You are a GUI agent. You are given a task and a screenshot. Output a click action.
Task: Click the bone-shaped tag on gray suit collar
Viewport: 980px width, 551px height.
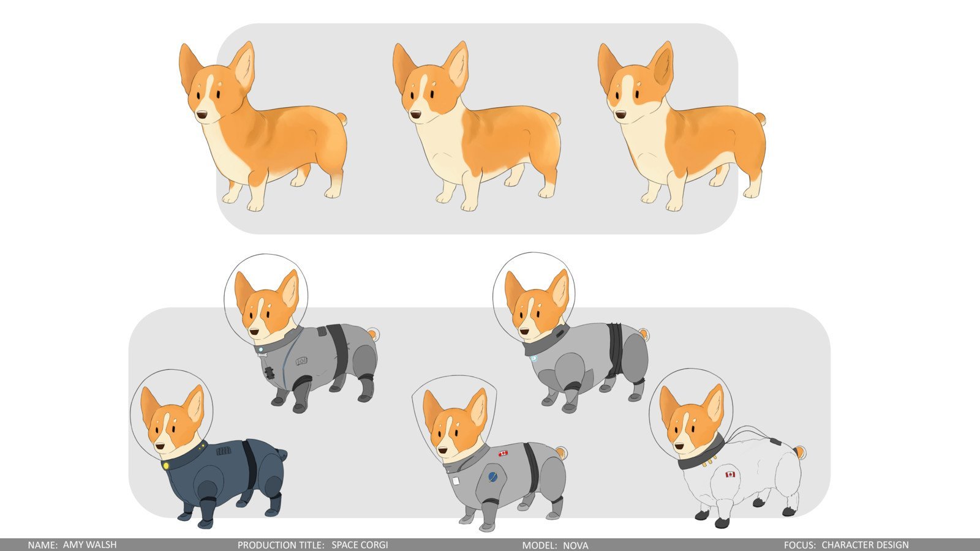coord(262,354)
